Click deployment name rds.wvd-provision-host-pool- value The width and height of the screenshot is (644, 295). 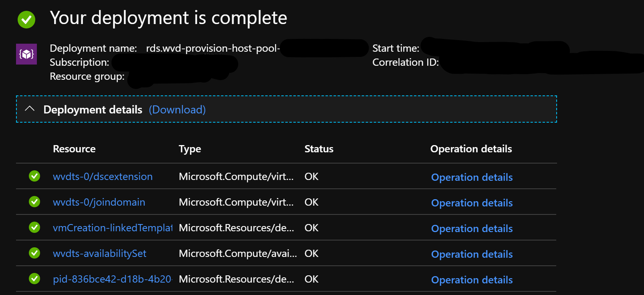click(x=213, y=48)
